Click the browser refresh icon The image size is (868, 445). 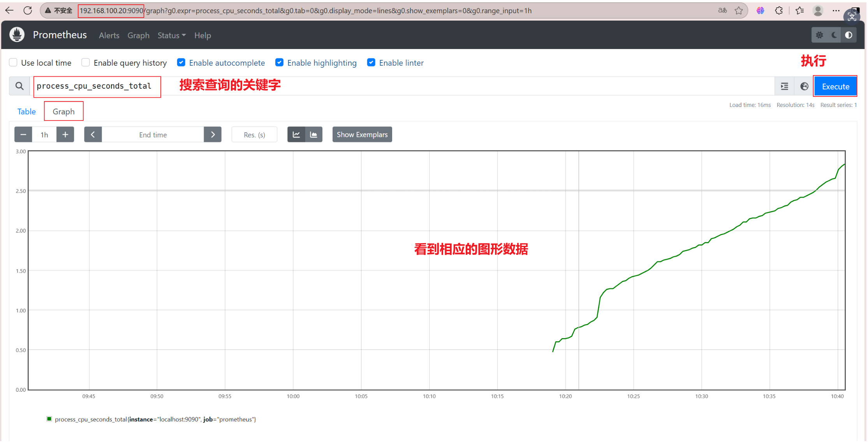click(28, 11)
